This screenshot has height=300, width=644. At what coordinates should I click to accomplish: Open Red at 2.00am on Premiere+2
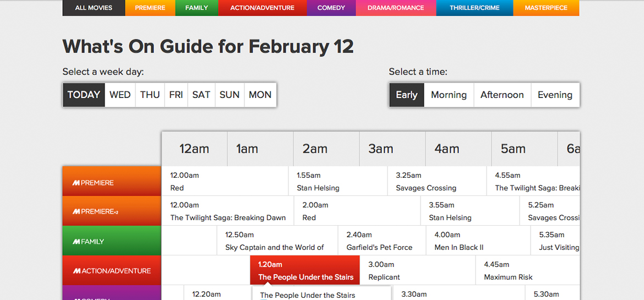(357, 211)
